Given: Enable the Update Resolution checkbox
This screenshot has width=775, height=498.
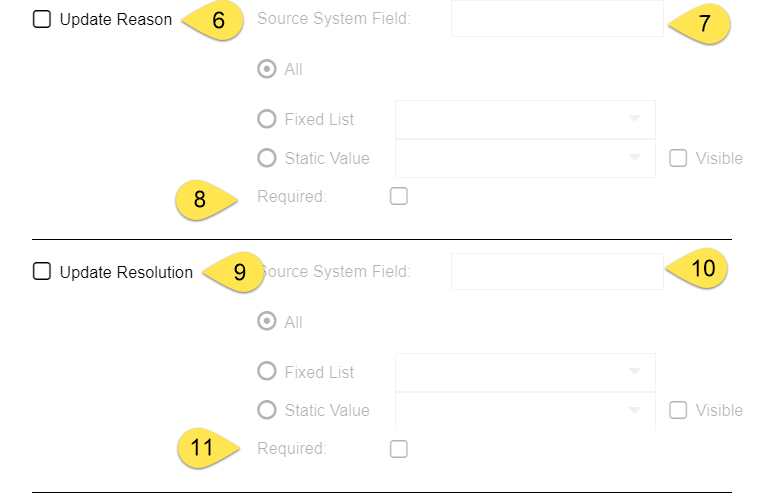Looking at the screenshot, I should coord(42,272).
